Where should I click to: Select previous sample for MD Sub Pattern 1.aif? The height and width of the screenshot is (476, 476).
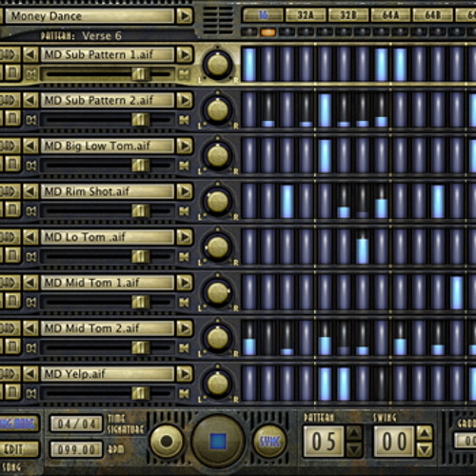[x=30, y=54]
